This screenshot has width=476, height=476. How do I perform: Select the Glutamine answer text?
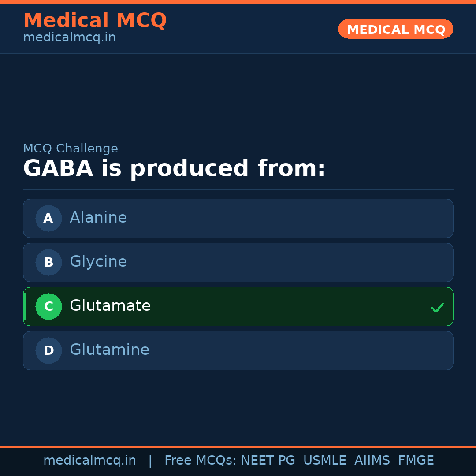109,350
